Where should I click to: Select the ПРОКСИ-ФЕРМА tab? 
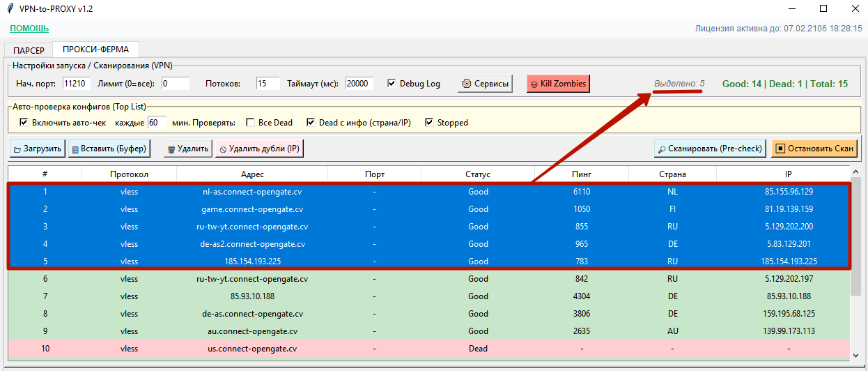point(95,50)
